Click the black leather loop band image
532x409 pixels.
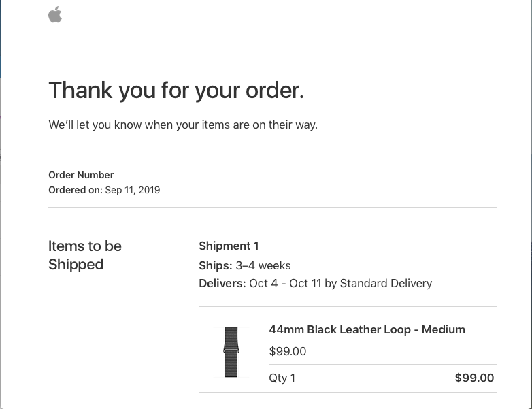[x=231, y=351]
